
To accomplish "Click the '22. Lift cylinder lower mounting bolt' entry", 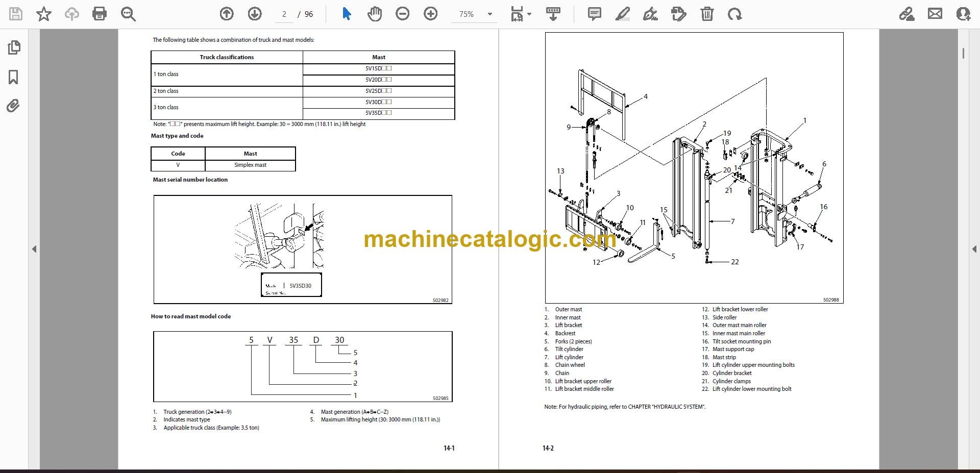I will tap(747, 389).
